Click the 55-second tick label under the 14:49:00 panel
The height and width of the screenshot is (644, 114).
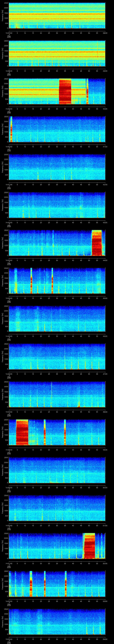coord(97,487)
